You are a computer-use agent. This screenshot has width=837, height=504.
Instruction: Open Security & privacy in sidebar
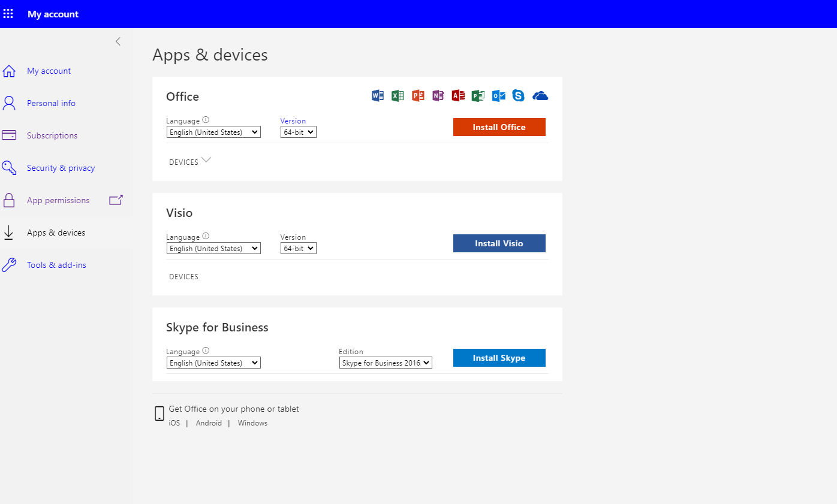pos(61,168)
